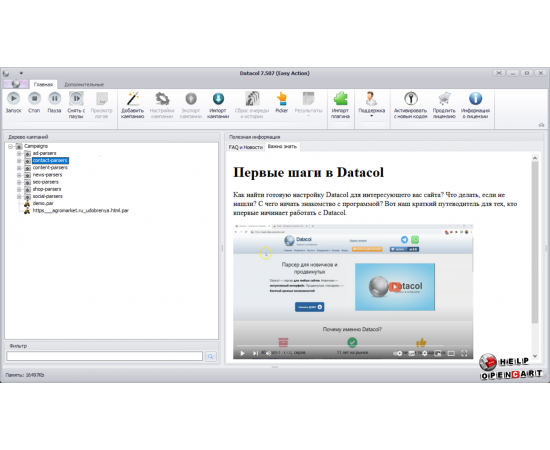Click the Полезная информация panel header
Image resolution: width=550 pixels, height=450 pixels.
click(254, 137)
